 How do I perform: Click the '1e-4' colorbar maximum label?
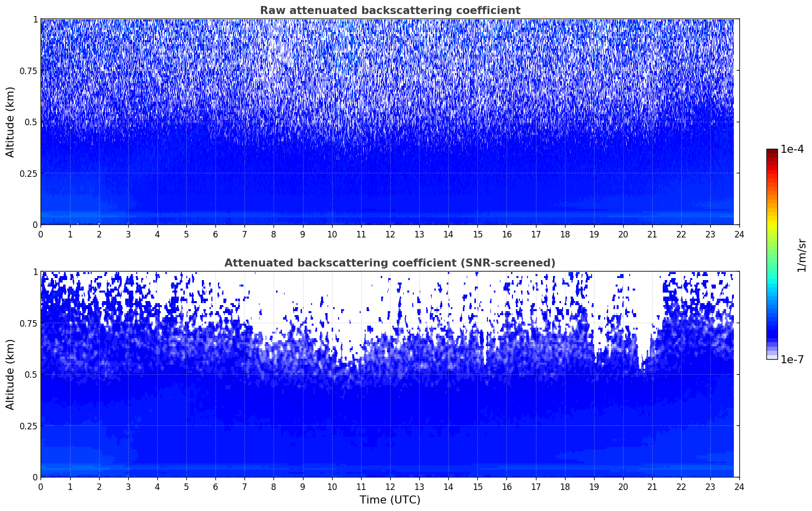(x=792, y=149)
